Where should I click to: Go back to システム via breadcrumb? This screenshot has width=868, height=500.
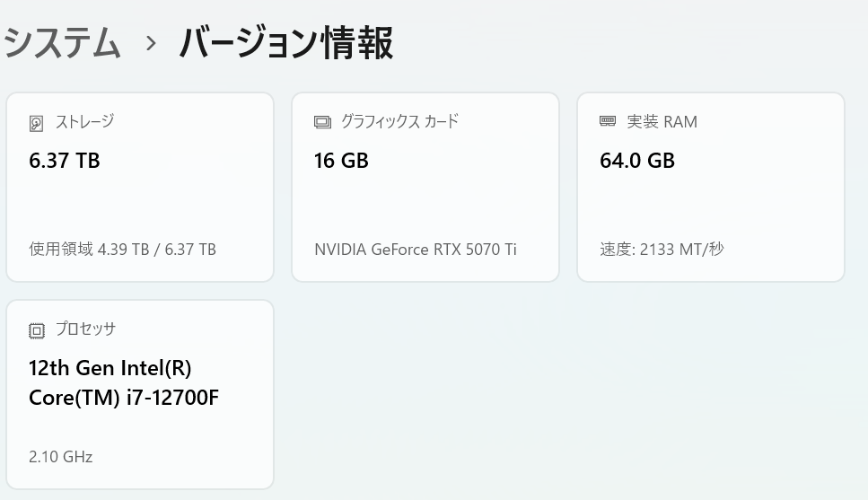point(61,43)
